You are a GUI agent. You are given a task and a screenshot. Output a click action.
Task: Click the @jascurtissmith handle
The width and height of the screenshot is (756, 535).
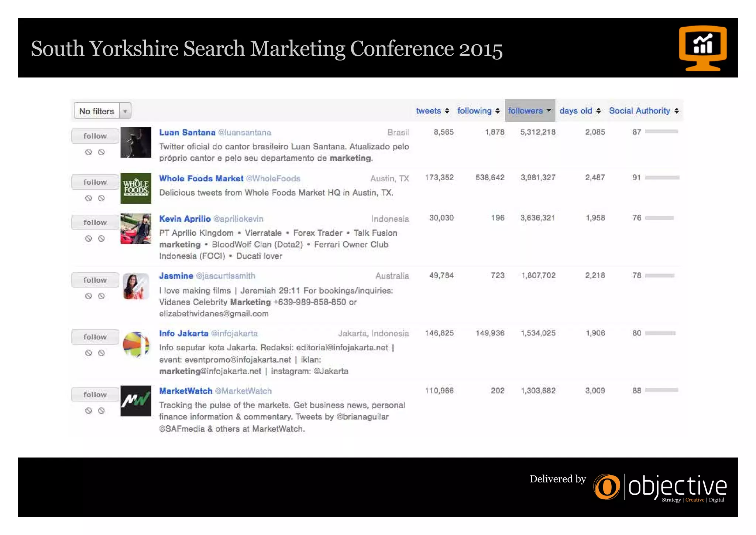pos(226,276)
